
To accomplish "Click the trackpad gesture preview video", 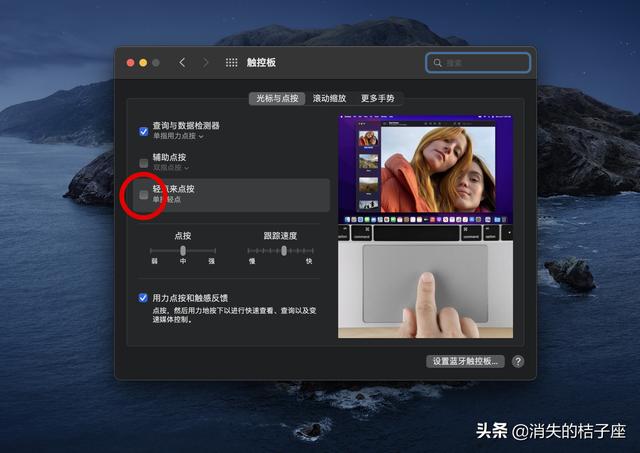I will point(425,226).
